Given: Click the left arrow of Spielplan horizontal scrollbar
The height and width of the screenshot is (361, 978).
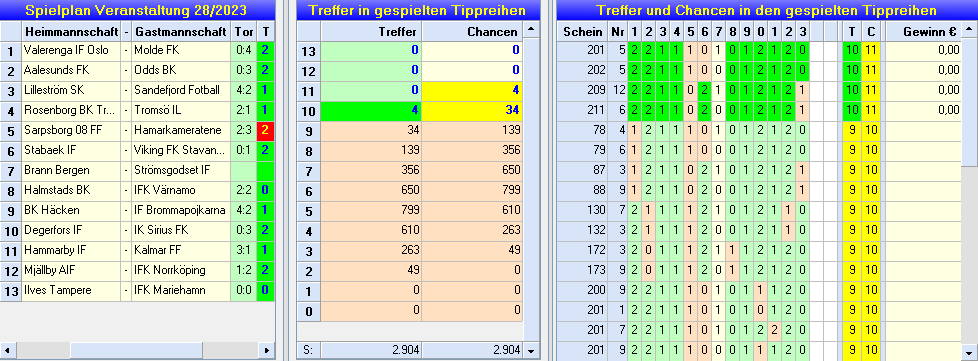Looking at the screenshot, I should click(x=7, y=350).
